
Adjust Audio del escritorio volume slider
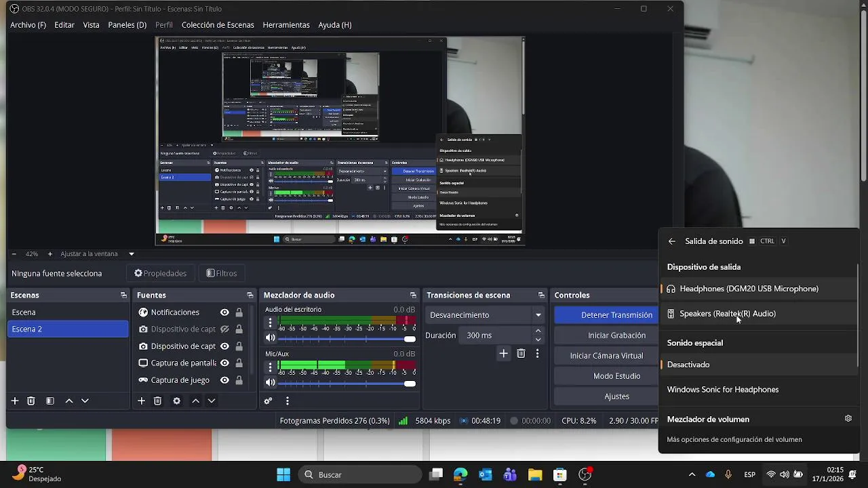[347, 339]
